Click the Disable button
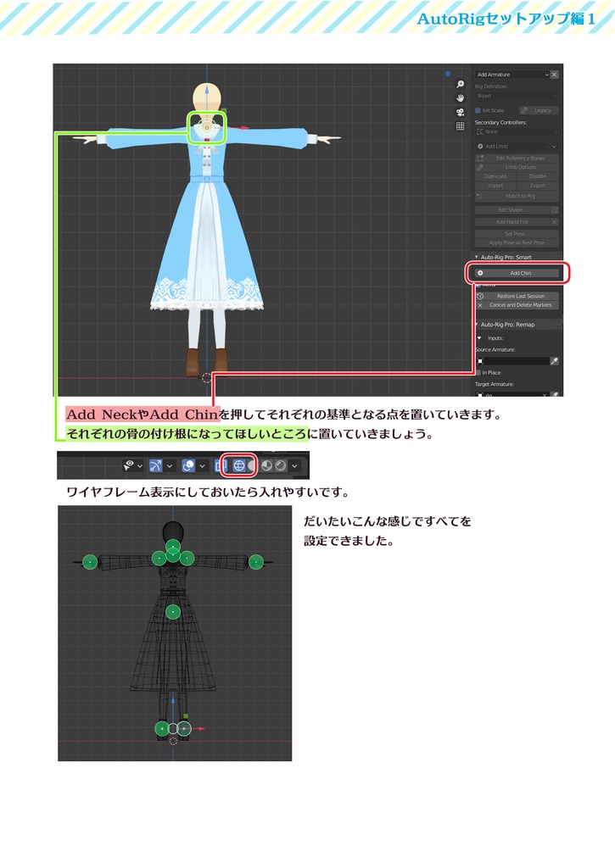This screenshot has width=615, height=868. tap(538, 176)
